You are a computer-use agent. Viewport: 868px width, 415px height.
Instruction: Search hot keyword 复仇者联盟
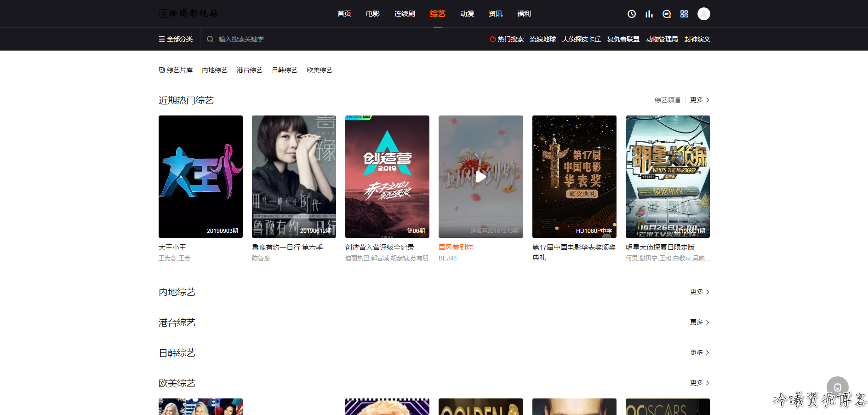(623, 39)
